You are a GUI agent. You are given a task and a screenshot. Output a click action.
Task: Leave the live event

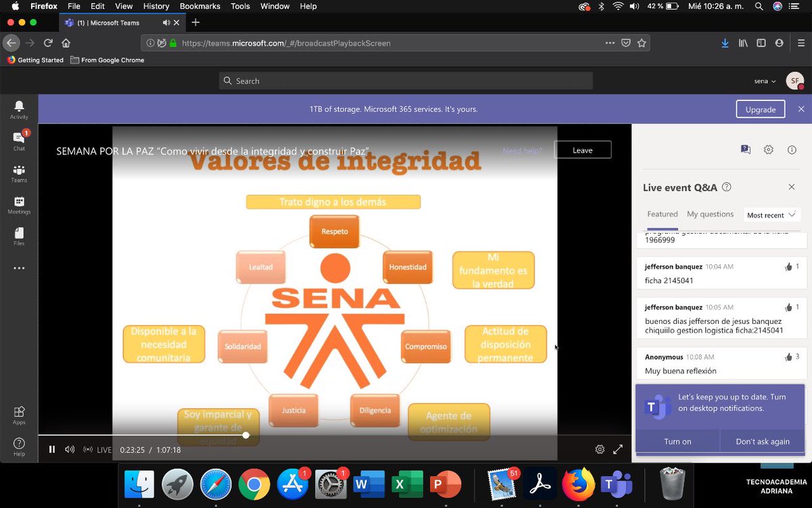point(583,150)
